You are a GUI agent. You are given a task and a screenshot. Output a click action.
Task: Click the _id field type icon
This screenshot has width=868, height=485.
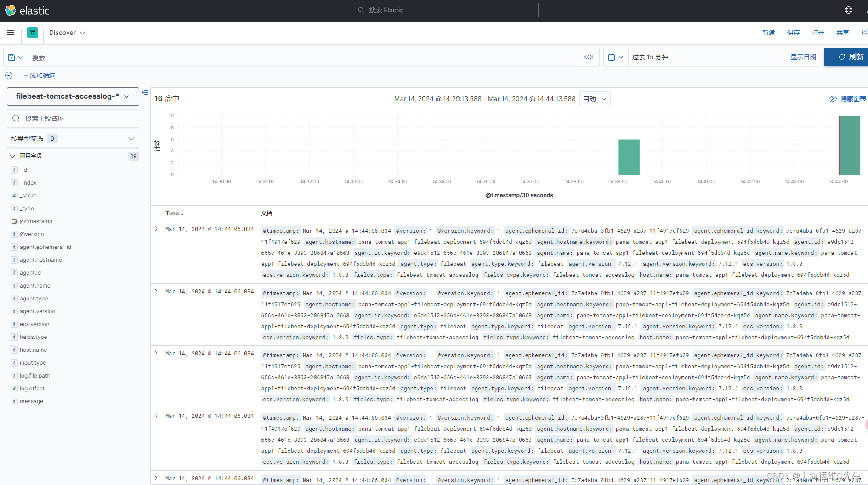coord(14,170)
